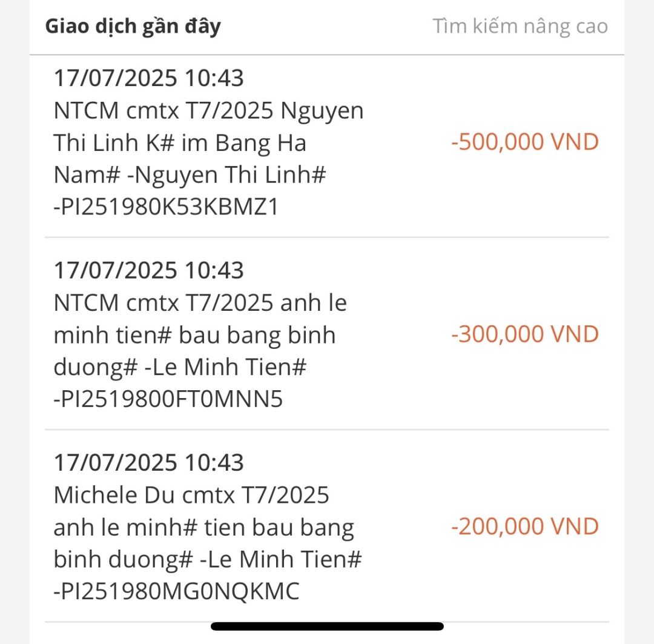
Task: Click the 'binh duong# -Le Minh Tien#' line
Action: coord(208,560)
